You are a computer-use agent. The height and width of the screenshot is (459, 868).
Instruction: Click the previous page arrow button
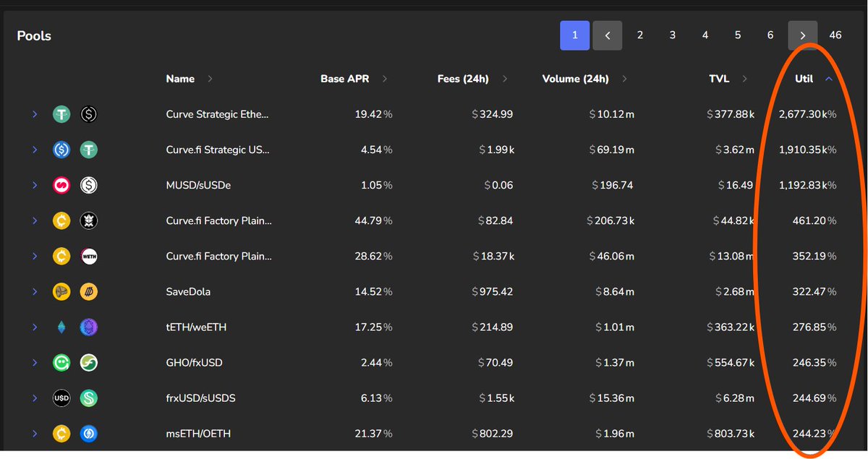(608, 35)
